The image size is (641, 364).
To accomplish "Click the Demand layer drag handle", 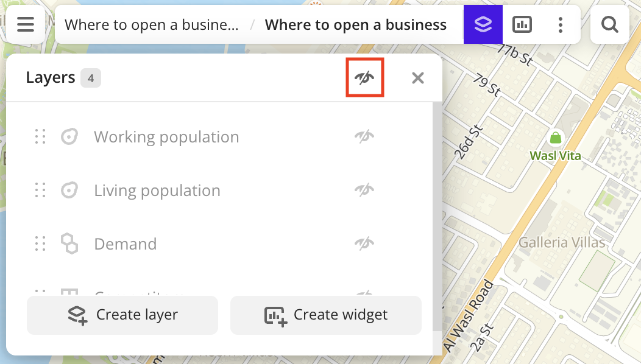I will (x=40, y=243).
